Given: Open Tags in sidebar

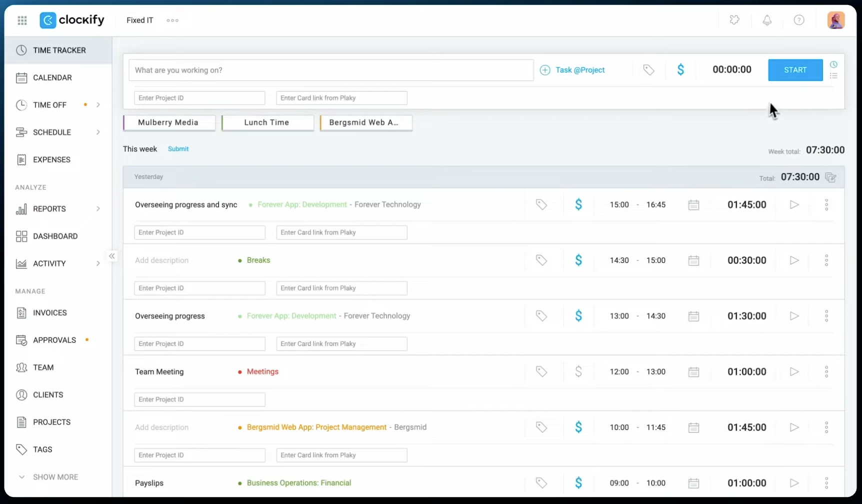Looking at the screenshot, I should tap(58, 449).
